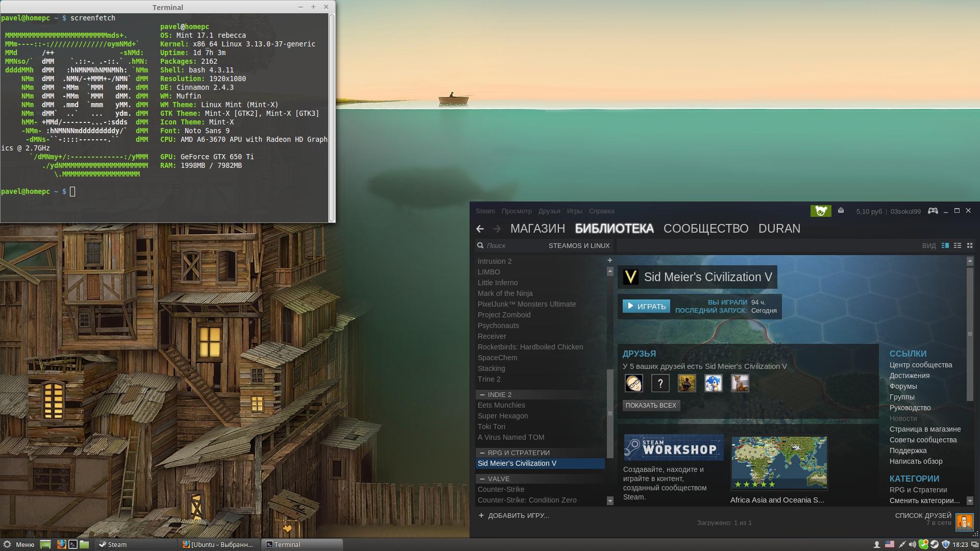The image size is (980, 551).
Task: Open the Linux Mint Меню button
Action: 19,544
